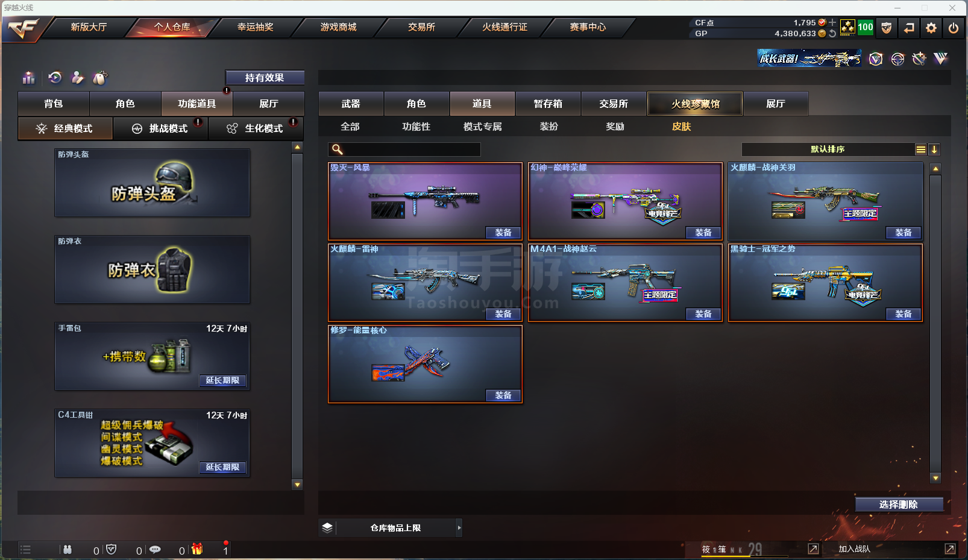Open the Fire Line Treasure Hall tab
Image resolution: width=968 pixels, height=560 pixels.
point(695,104)
